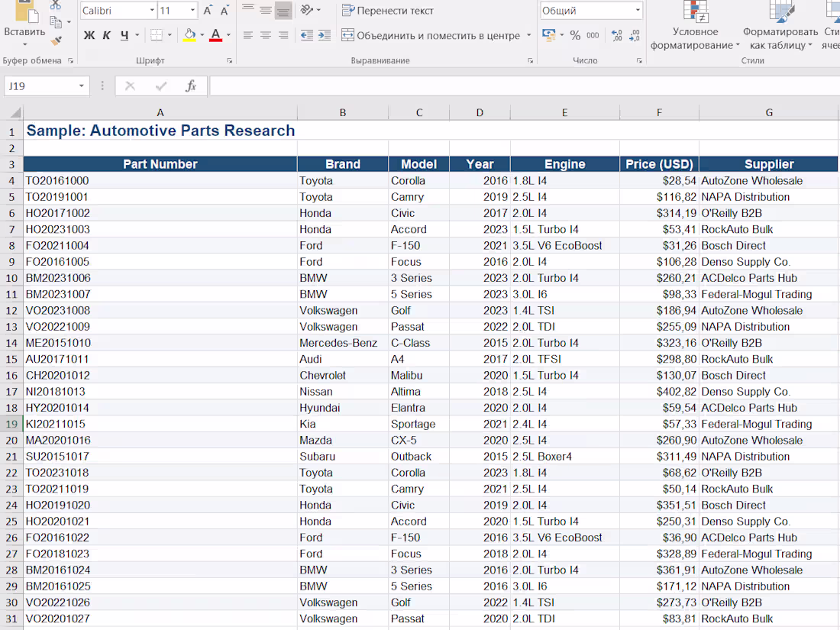The width and height of the screenshot is (840, 630).
Task: Expand the fill color dropdown arrow
Action: pos(202,35)
